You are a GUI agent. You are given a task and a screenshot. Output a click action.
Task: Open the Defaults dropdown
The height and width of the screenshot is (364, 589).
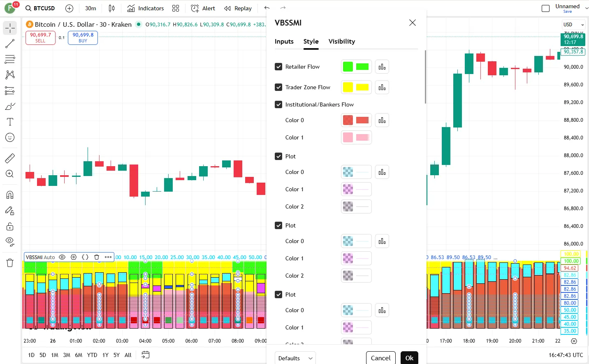[x=295, y=358]
